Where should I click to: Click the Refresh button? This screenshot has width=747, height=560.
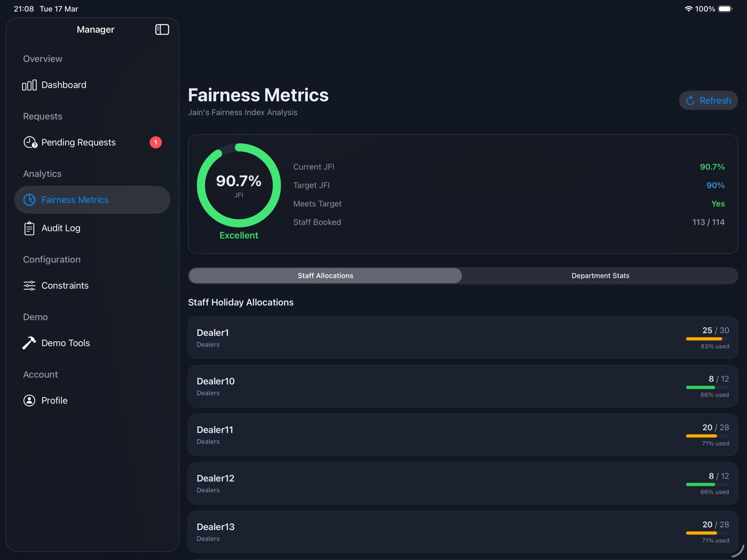(709, 100)
